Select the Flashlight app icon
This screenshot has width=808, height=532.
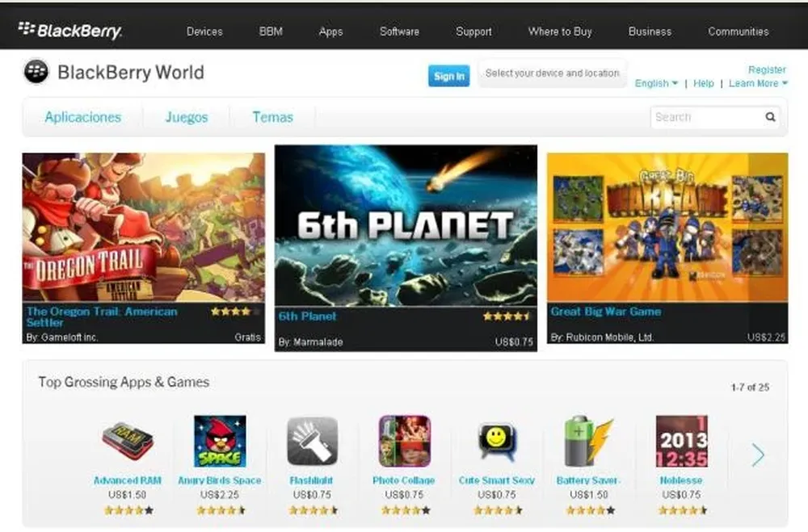312,442
